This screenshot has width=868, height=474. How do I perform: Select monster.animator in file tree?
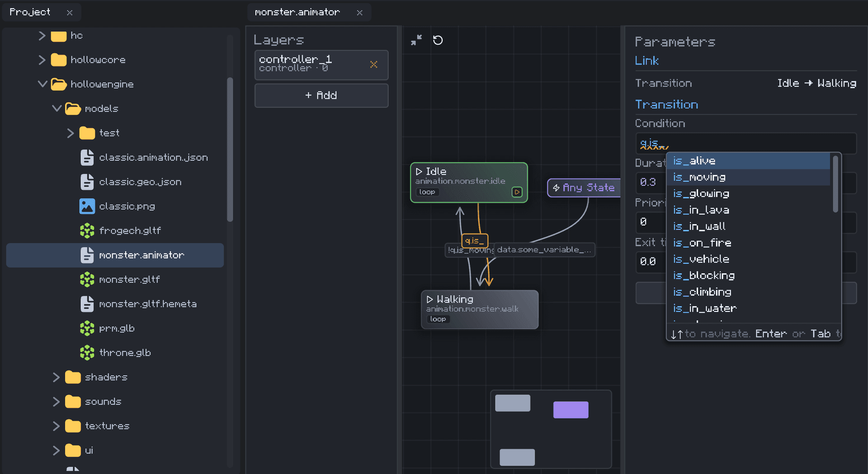pos(115,255)
